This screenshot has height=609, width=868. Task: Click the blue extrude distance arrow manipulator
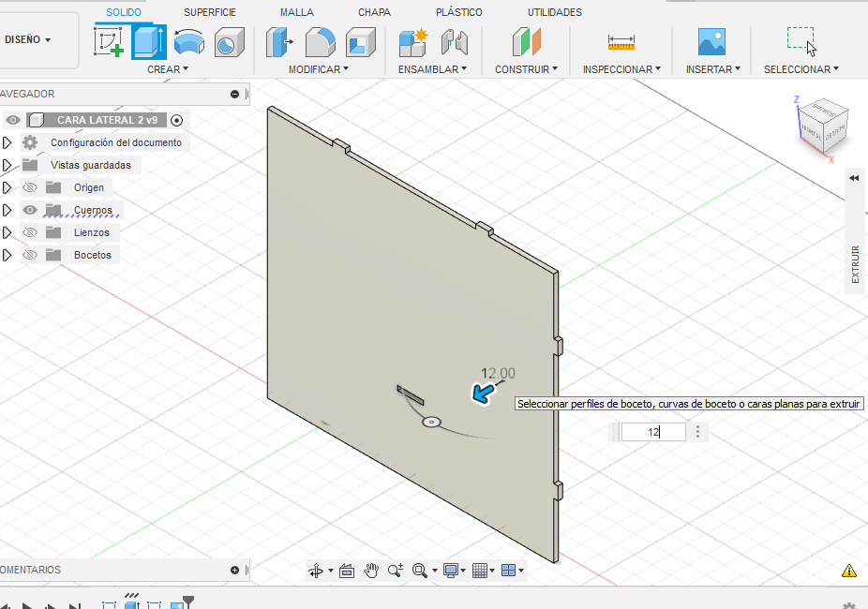[484, 394]
